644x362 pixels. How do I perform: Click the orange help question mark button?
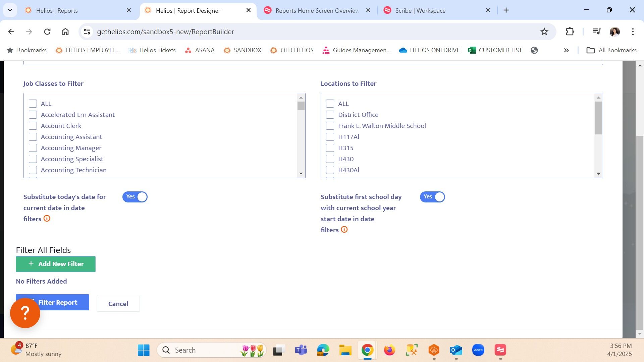click(x=25, y=313)
